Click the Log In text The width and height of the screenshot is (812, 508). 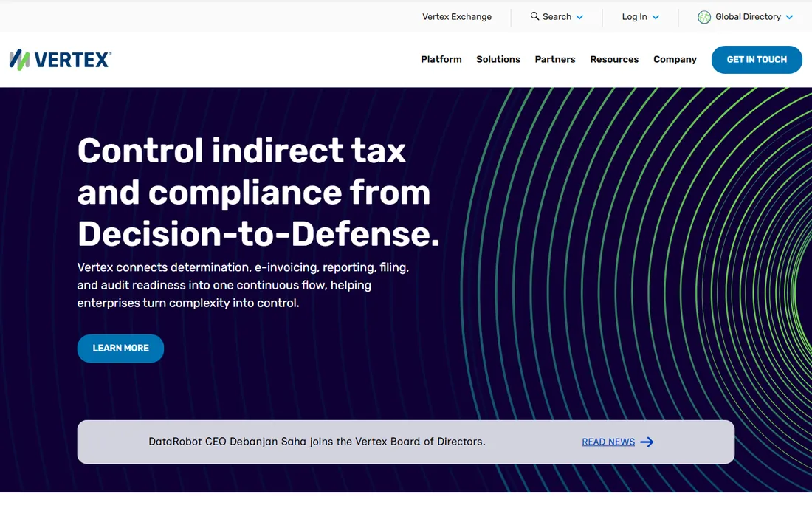click(634, 16)
